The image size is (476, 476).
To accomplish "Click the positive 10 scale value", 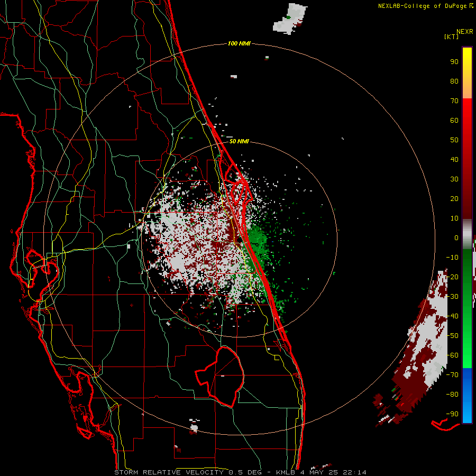I will pos(454,218).
